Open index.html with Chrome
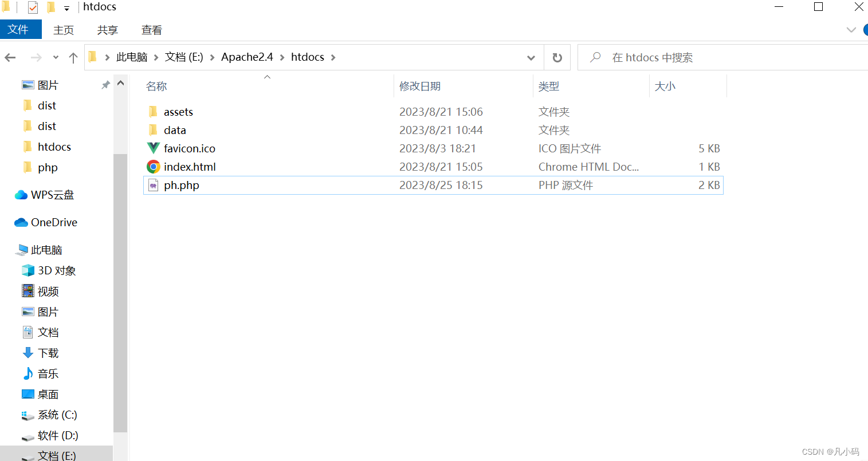This screenshot has width=868, height=461. click(190, 166)
